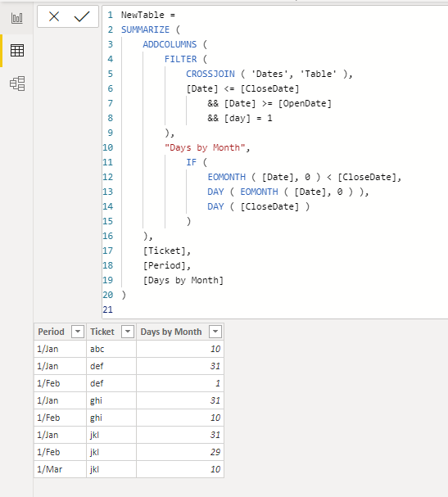Select the value 29 in Days by Month

(x=180, y=452)
